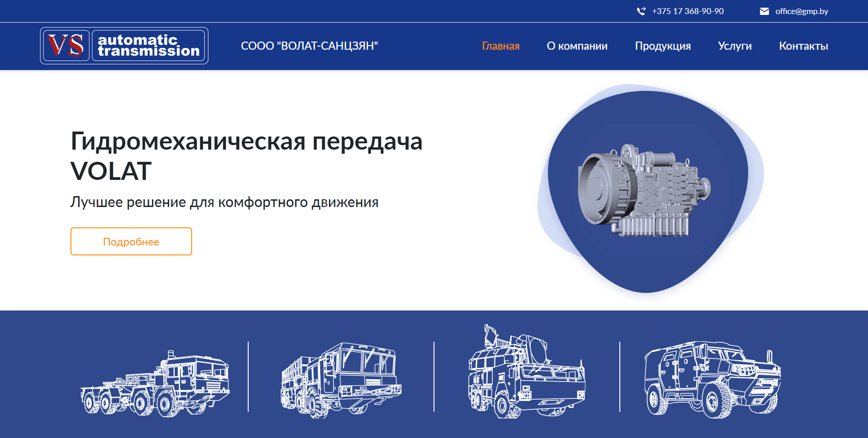This screenshot has width=868, height=438.
Task: Select the tractor truck with trailer chassis illustration
Action: (155, 383)
